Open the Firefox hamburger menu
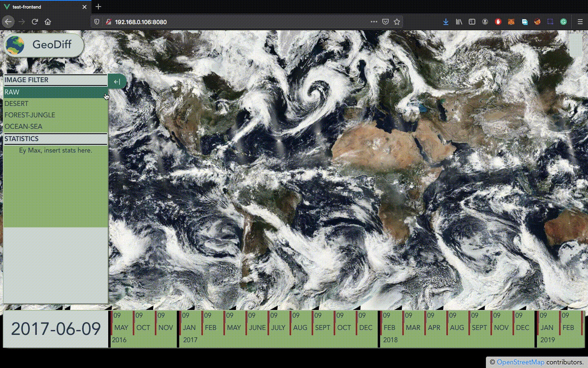The image size is (588, 368). coord(580,22)
